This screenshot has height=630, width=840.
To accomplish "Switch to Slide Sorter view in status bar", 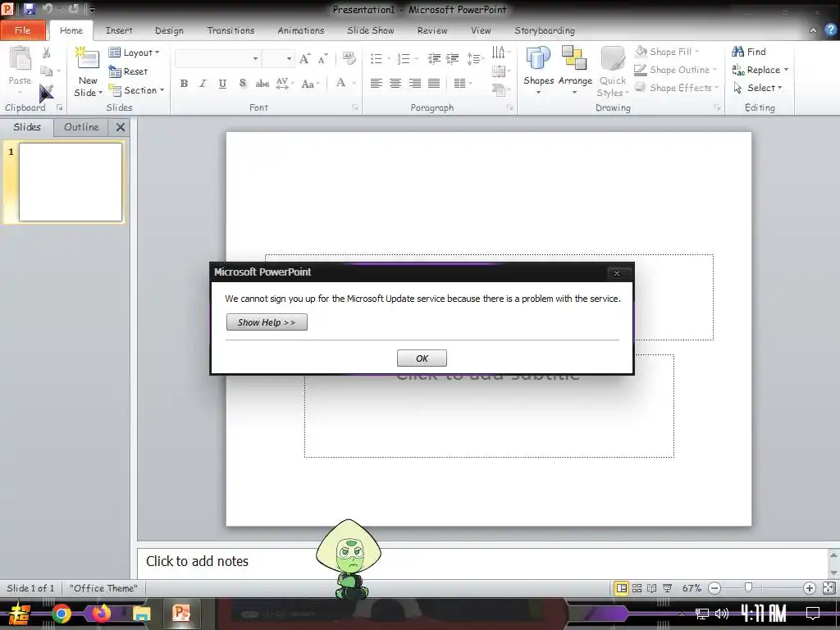I will point(637,588).
